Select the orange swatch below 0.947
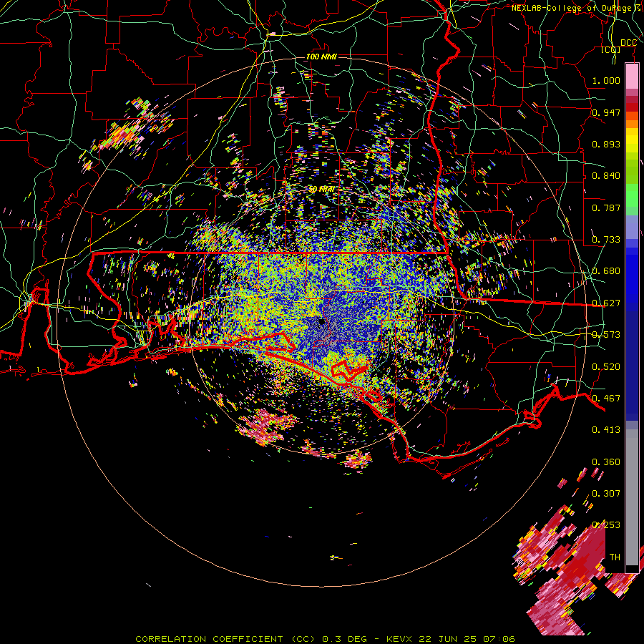Viewport: 644px width, 644px height. 632,124
